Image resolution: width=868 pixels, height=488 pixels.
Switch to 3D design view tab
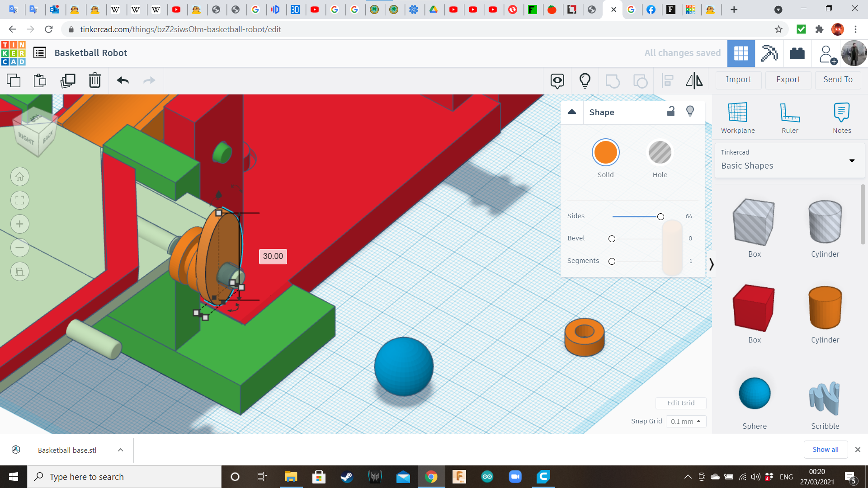741,53
